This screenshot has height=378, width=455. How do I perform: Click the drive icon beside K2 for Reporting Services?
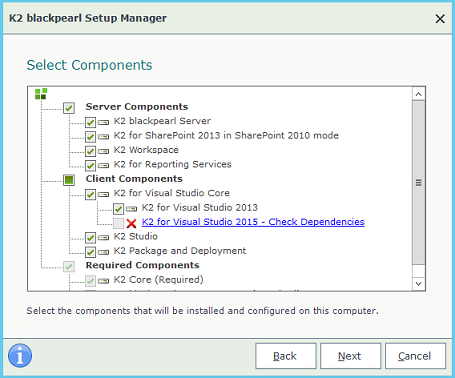[103, 166]
